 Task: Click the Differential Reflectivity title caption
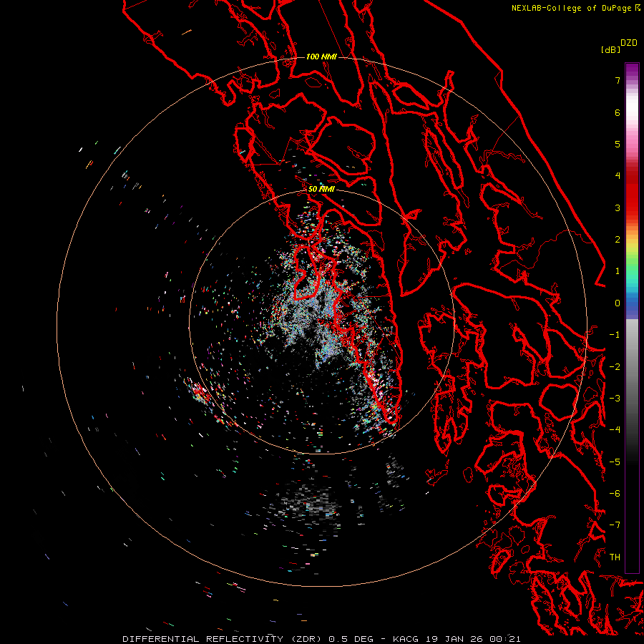pyautogui.click(x=321, y=639)
